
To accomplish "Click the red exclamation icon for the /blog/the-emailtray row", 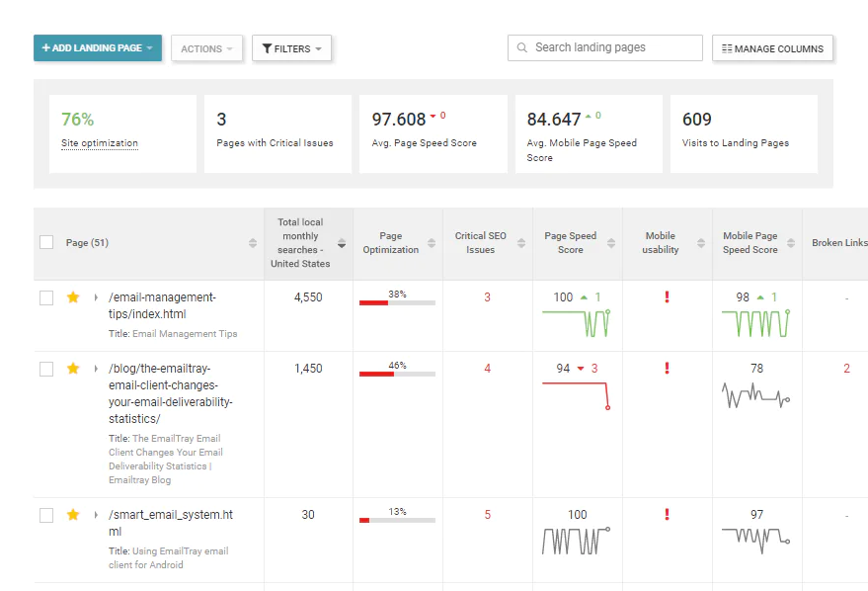I will 666,368.
